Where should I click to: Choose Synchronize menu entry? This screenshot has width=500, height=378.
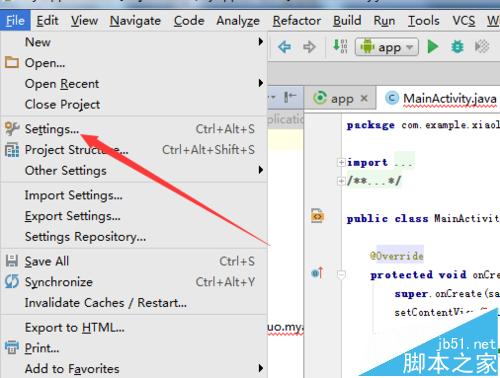133,282
